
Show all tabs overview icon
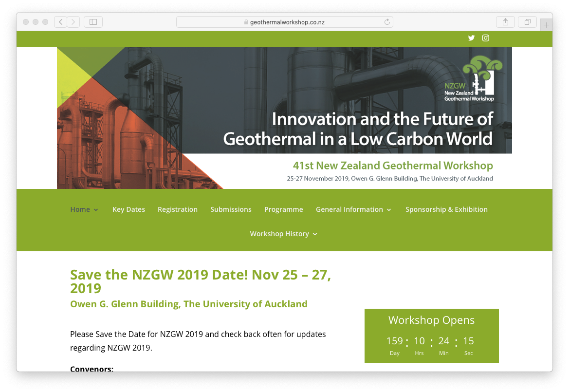pyautogui.click(x=527, y=22)
